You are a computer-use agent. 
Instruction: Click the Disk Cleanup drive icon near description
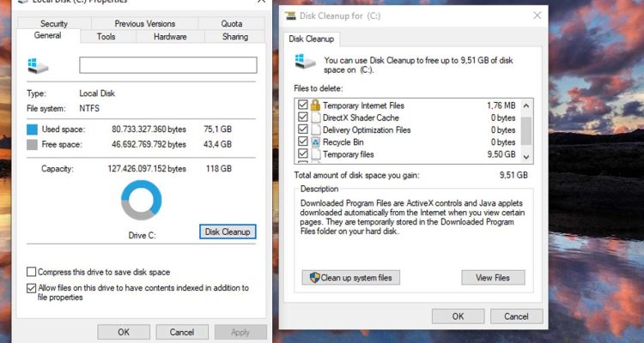click(x=305, y=62)
